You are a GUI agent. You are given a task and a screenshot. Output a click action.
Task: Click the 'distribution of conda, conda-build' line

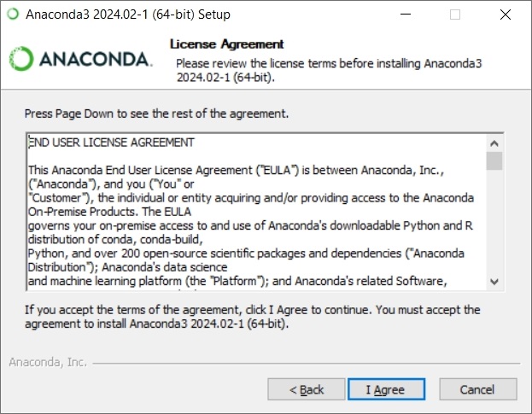115,240
